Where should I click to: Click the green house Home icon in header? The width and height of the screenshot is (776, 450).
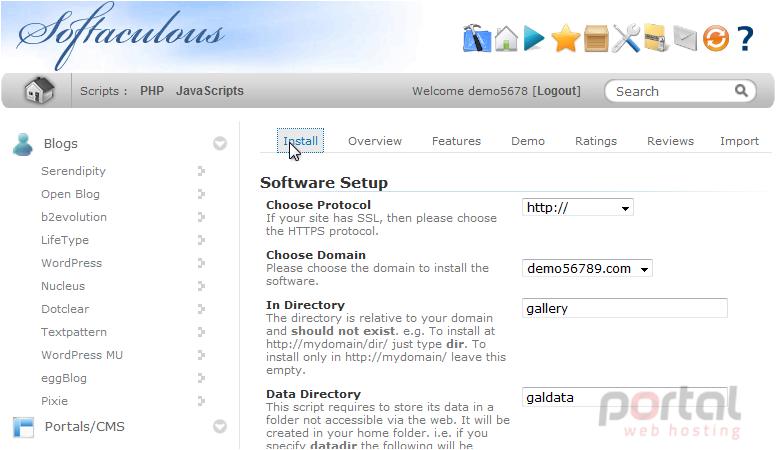[506, 38]
